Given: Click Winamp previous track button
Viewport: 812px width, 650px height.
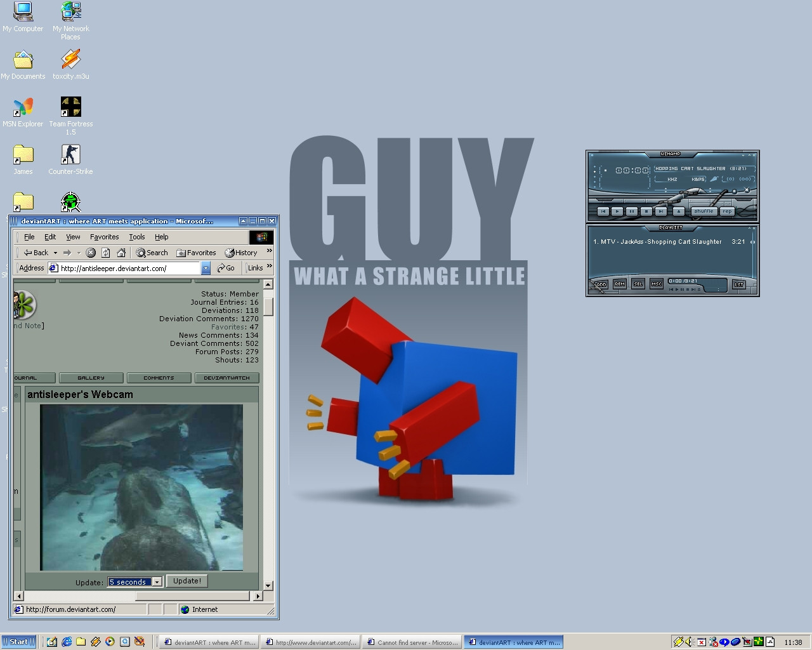Looking at the screenshot, I should pyautogui.click(x=603, y=211).
